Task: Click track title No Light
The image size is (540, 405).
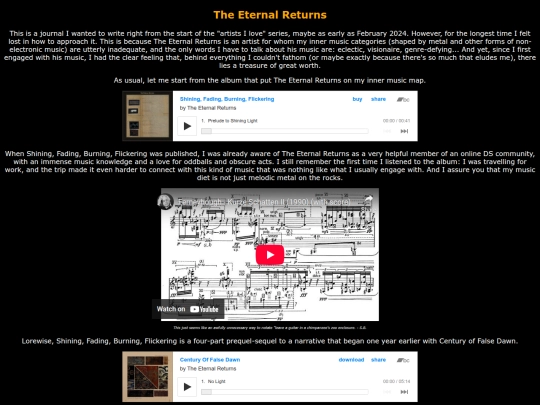Action: [x=217, y=382]
